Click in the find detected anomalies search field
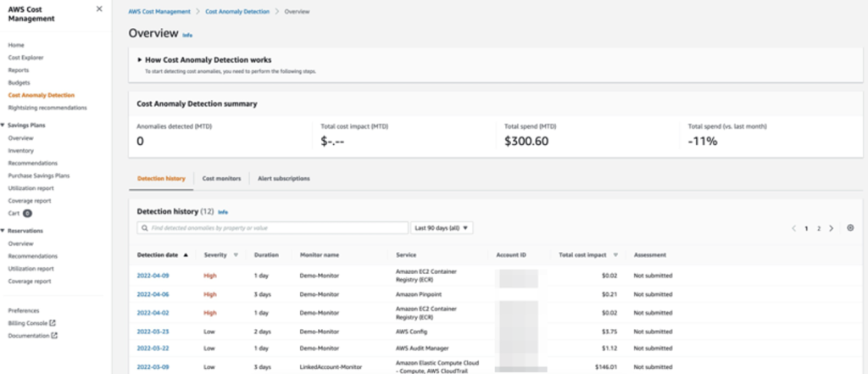 pos(272,228)
